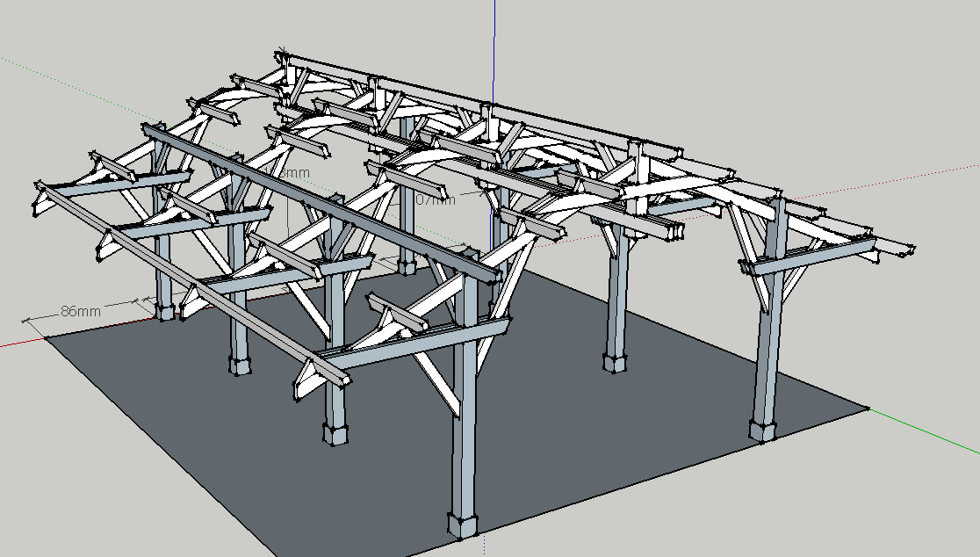The image size is (980, 557).
Task: Select the front-most vertical post shaft
Action: 464,422
